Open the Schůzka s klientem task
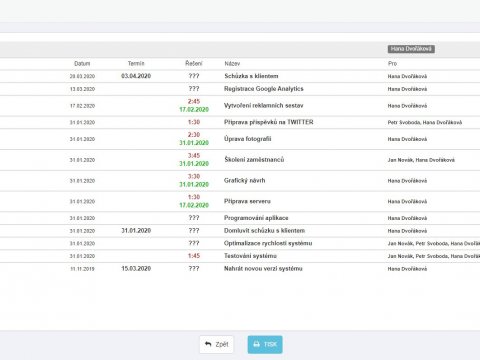The width and height of the screenshot is (480, 360). pyautogui.click(x=251, y=76)
